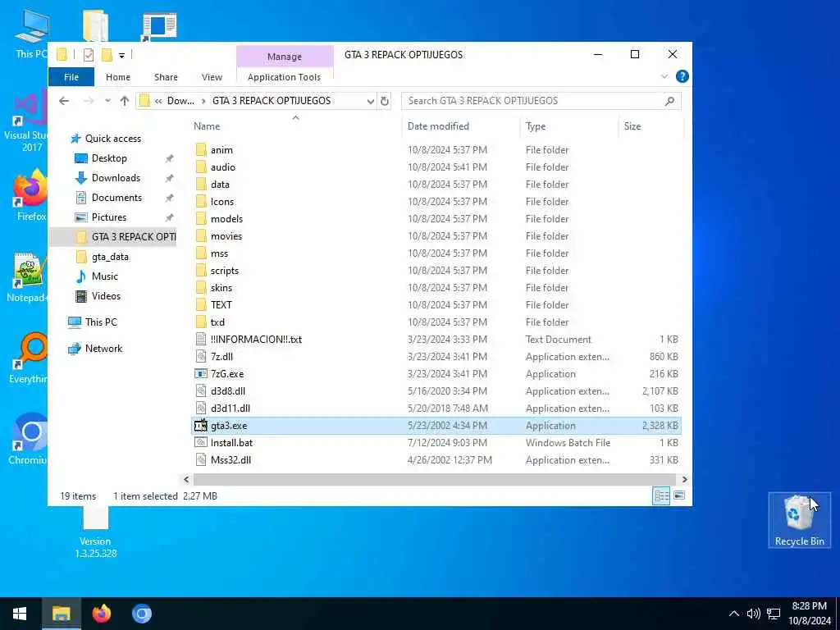
Task: Click the Forward navigation arrow
Action: 89,101
